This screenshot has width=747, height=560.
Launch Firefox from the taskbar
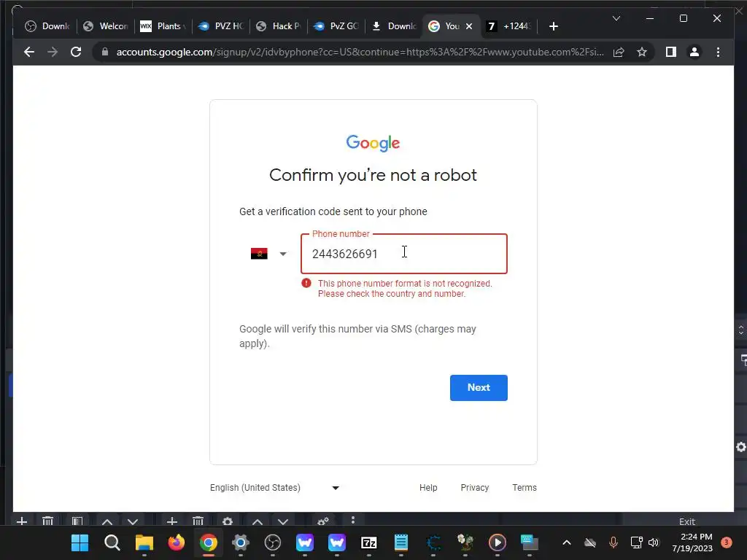(177, 542)
